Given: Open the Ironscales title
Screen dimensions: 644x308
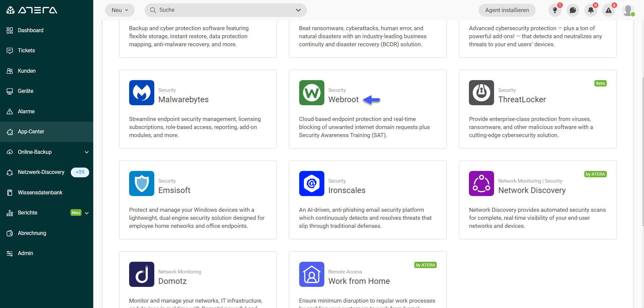Looking at the screenshot, I should [x=347, y=190].
